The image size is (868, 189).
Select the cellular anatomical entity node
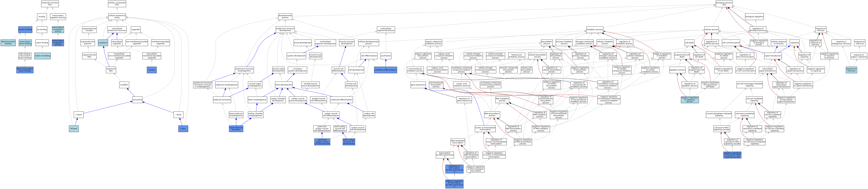click(117, 17)
